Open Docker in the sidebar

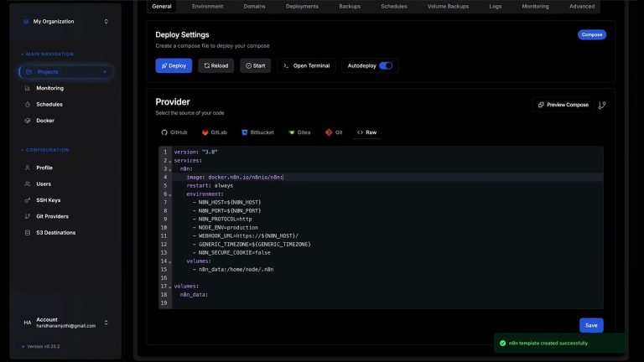click(65, 121)
